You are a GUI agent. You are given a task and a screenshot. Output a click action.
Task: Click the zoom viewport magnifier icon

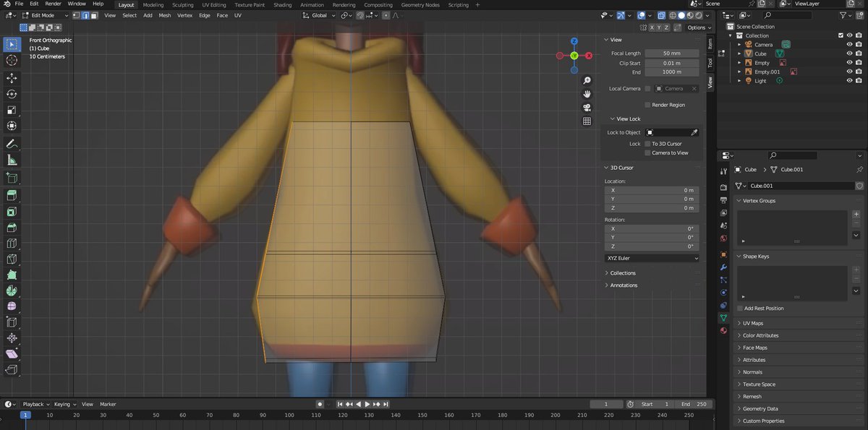point(587,80)
